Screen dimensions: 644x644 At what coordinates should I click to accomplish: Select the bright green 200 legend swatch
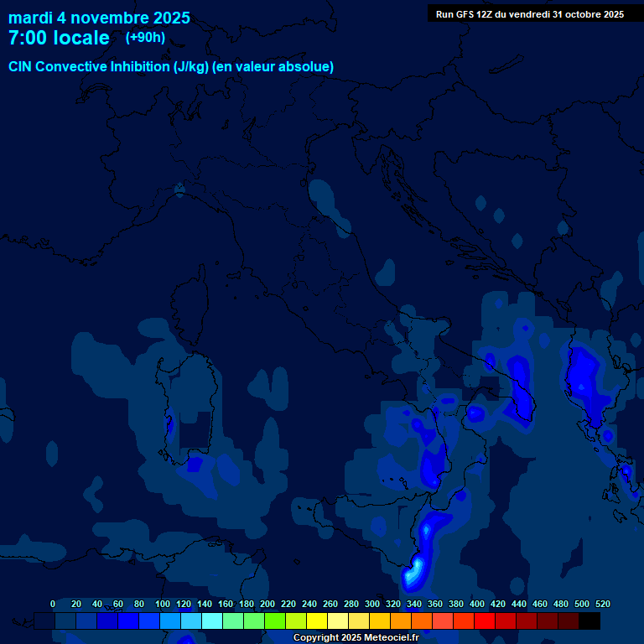(275, 621)
